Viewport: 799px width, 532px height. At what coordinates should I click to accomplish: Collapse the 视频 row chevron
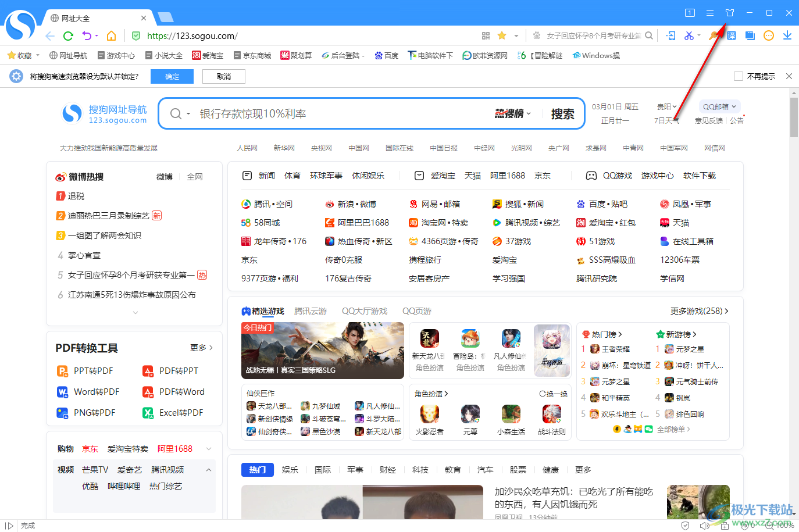[x=209, y=470]
